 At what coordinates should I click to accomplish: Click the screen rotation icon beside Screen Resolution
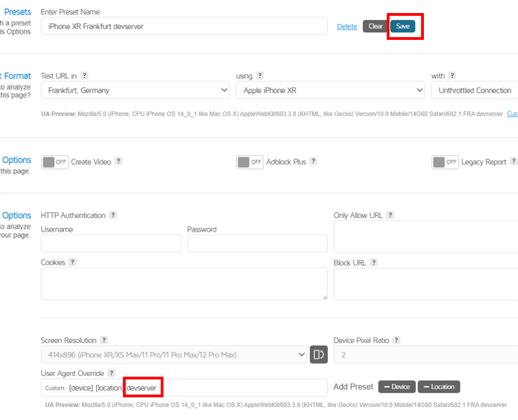[318, 354]
